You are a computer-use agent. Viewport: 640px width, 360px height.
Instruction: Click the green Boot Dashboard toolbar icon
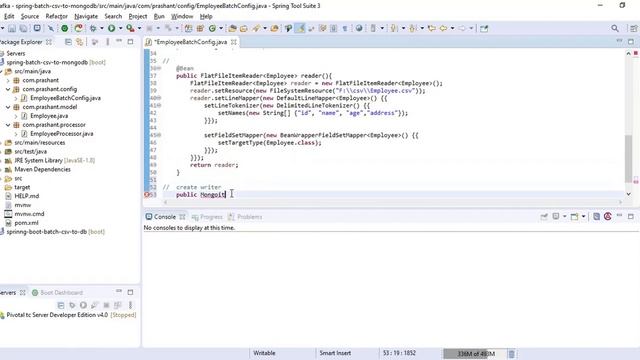pyautogui.click(x=64, y=29)
